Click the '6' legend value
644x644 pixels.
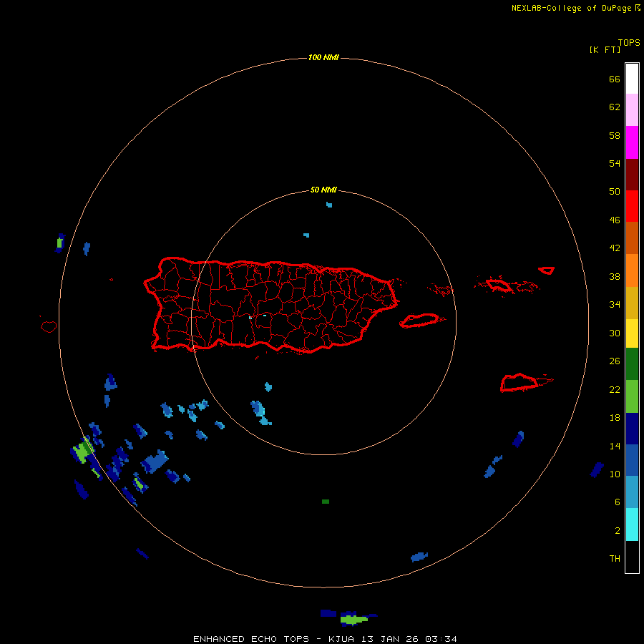[618, 502]
